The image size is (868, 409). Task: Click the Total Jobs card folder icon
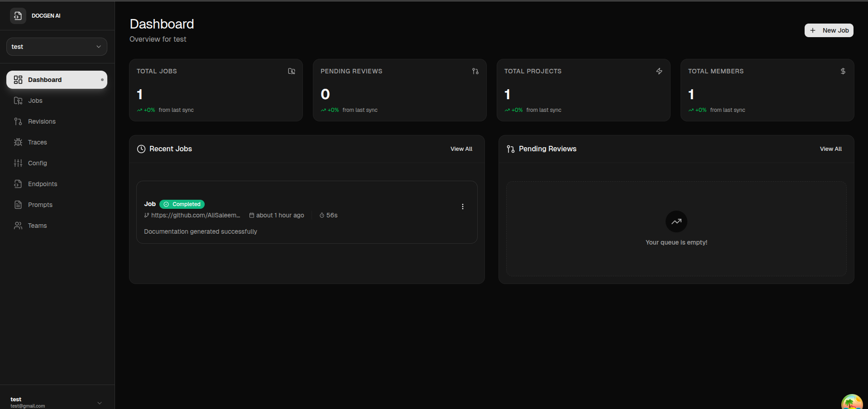click(x=292, y=71)
